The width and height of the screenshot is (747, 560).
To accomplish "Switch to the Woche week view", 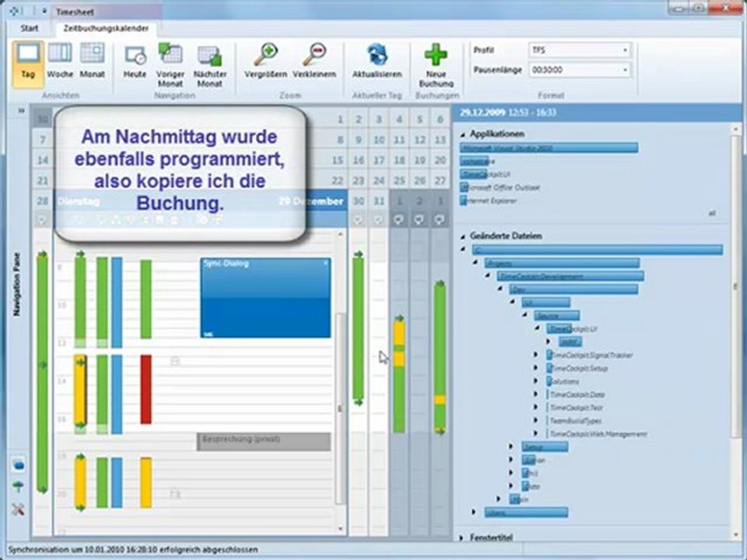I will click(x=60, y=62).
